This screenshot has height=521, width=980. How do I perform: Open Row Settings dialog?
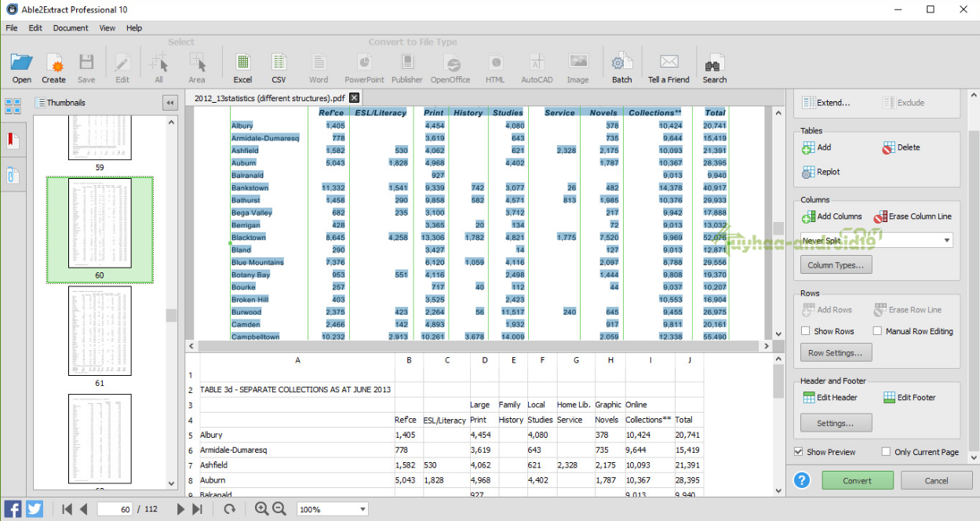(x=836, y=353)
